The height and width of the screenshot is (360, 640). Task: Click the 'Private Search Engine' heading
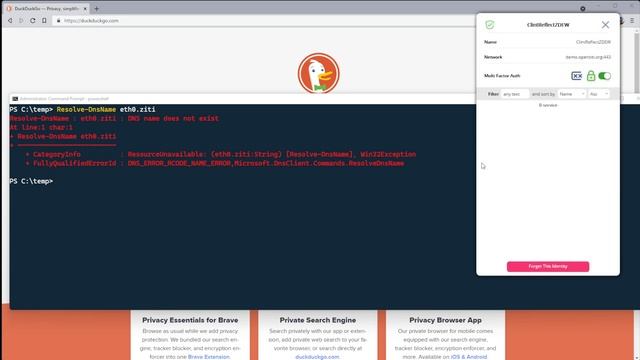[318, 320]
